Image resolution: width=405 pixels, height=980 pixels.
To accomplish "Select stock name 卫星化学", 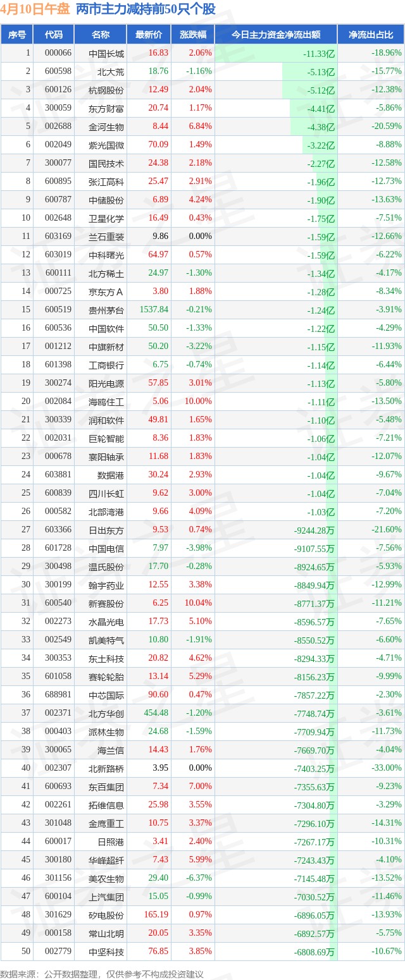I will coord(106,219).
